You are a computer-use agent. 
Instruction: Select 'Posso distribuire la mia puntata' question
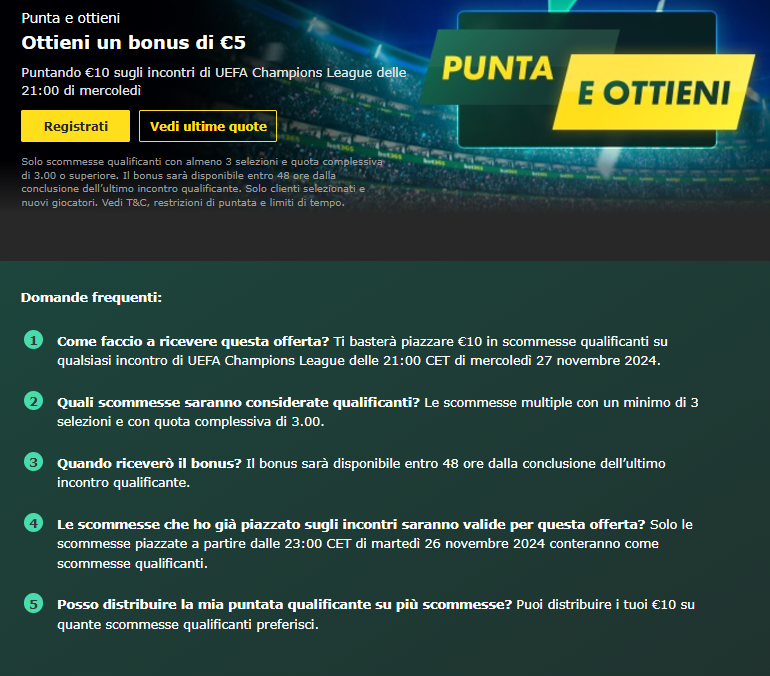click(284, 604)
